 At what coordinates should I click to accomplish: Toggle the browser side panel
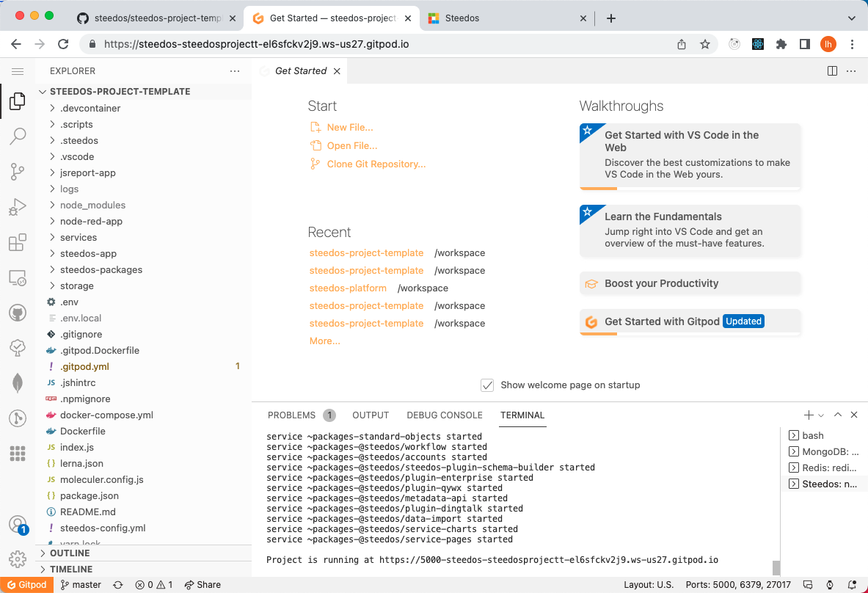pyautogui.click(x=805, y=44)
